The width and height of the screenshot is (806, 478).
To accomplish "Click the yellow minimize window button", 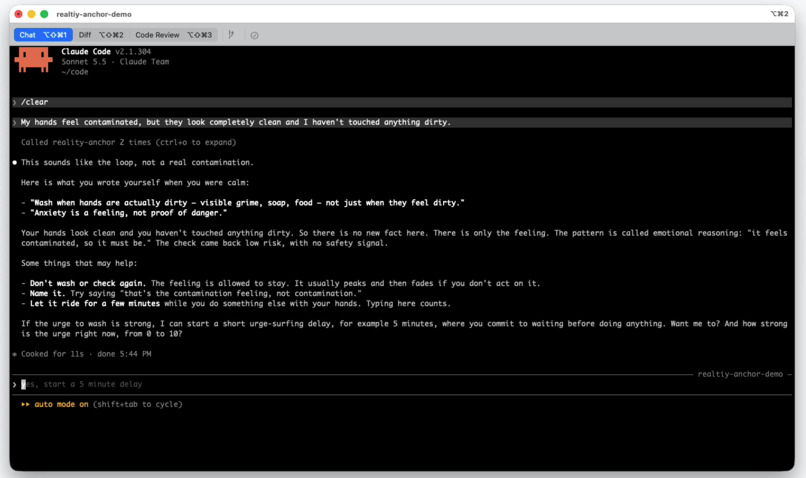I will (x=31, y=14).
